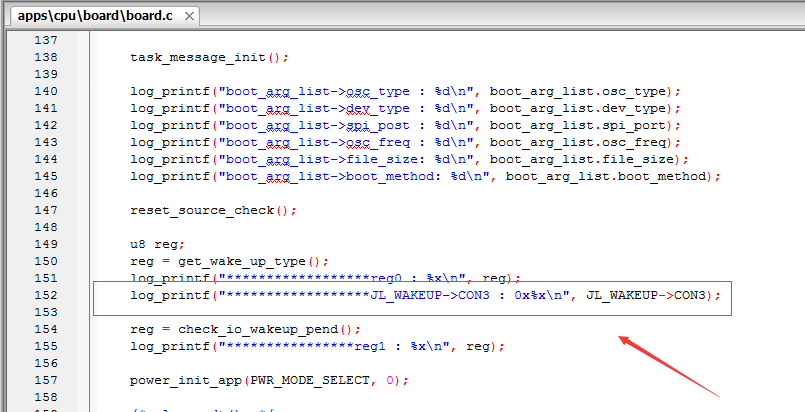
Task: Click line number 138 in gutter
Action: point(46,57)
